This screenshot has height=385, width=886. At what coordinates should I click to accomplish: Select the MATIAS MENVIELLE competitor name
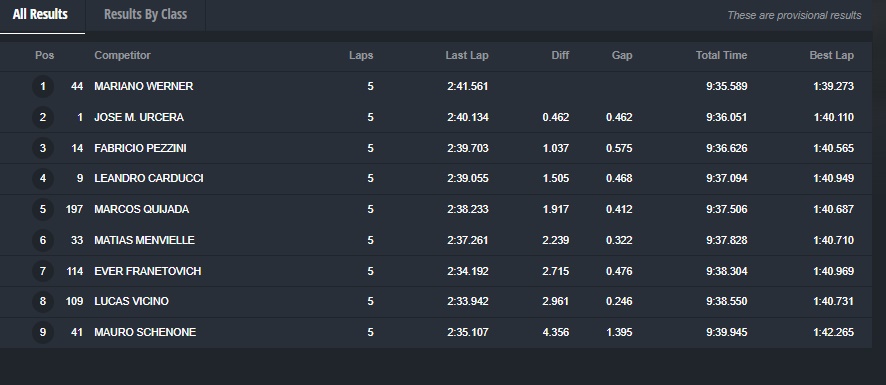144,240
